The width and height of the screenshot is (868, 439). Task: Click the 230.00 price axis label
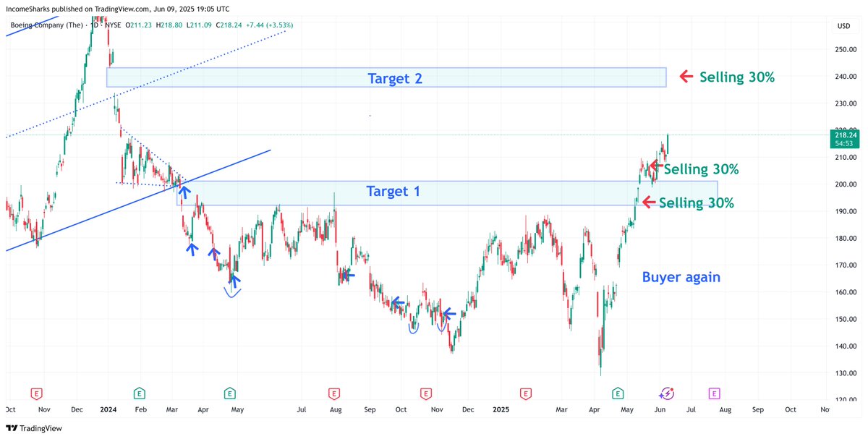point(846,103)
